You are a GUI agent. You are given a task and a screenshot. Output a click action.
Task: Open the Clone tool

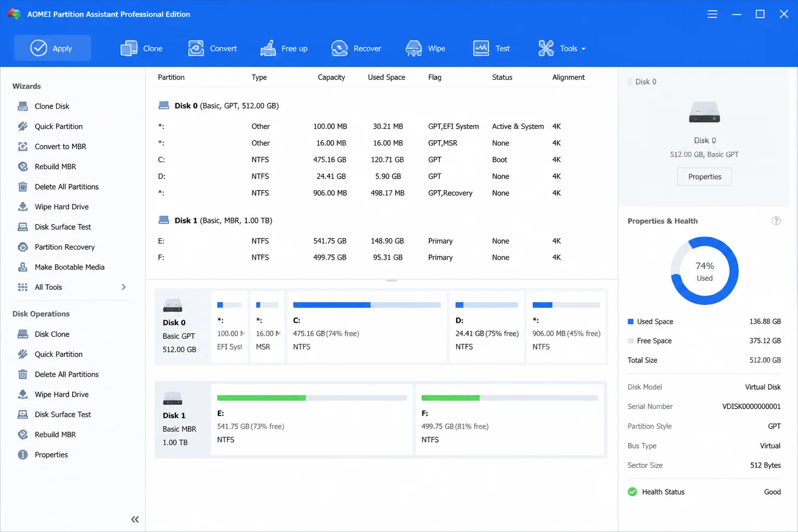click(142, 48)
